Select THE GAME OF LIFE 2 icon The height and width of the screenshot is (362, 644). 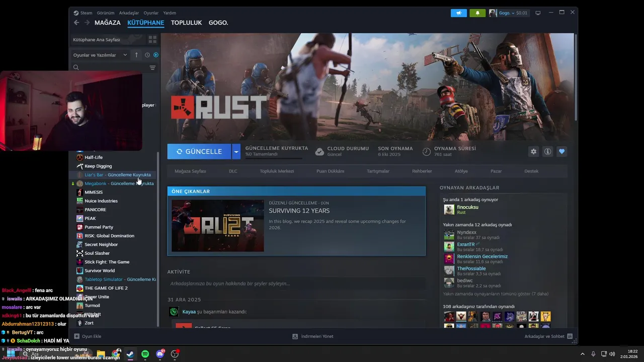[79, 288]
